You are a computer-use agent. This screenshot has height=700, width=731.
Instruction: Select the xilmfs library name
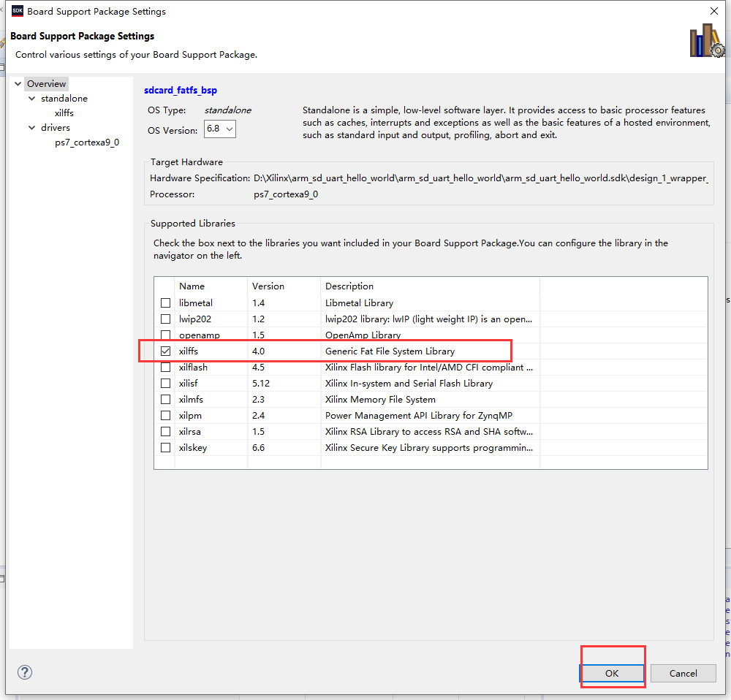(191, 400)
